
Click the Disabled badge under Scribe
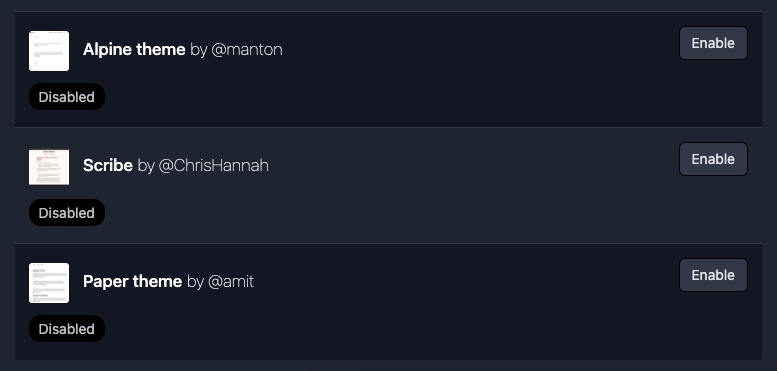tap(67, 212)
